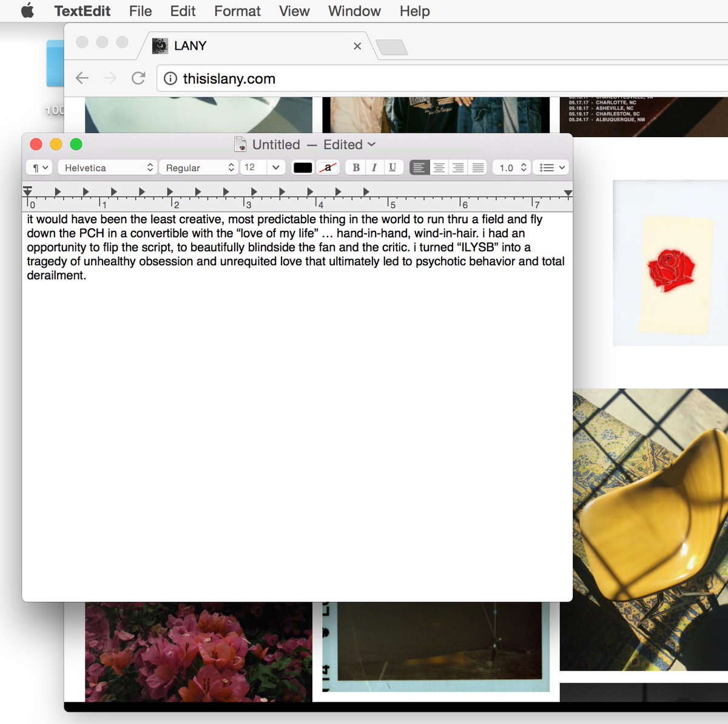Click the font size 12 field

click(x=253, y=167)
